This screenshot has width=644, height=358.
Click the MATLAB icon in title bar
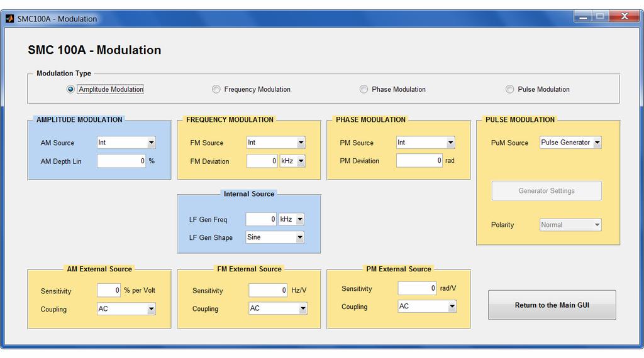[x=9, y=19]
